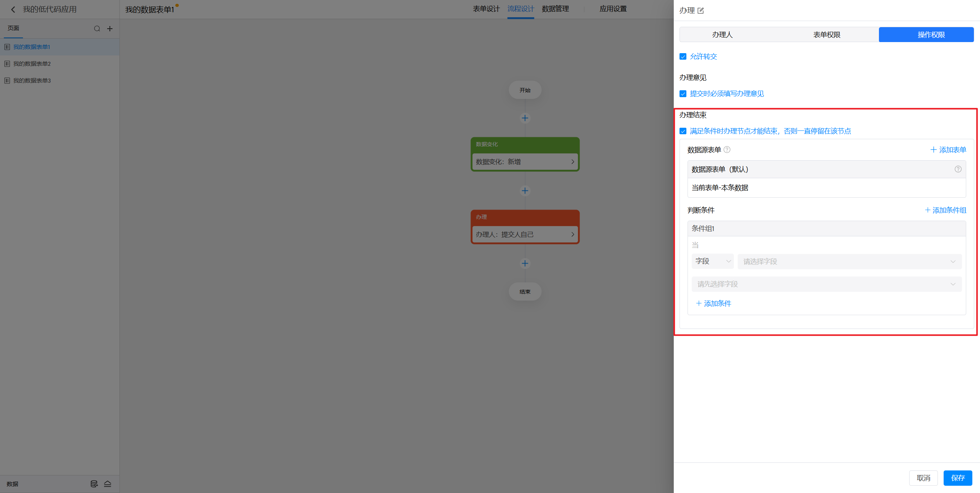
Task: Click plus node between 开始 and 数据变化
Action: click(525, 118)
